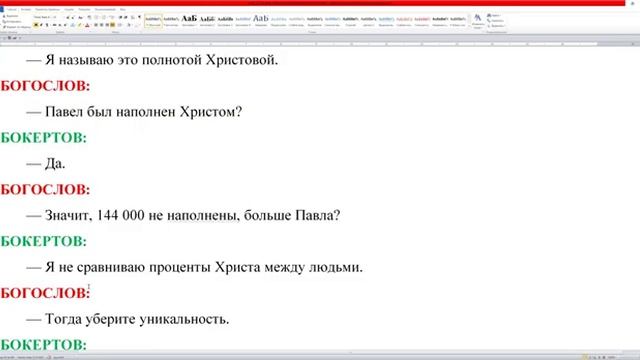Open line spacing options
The width and height of the screenshot is (640, 360).
(120, 25)
